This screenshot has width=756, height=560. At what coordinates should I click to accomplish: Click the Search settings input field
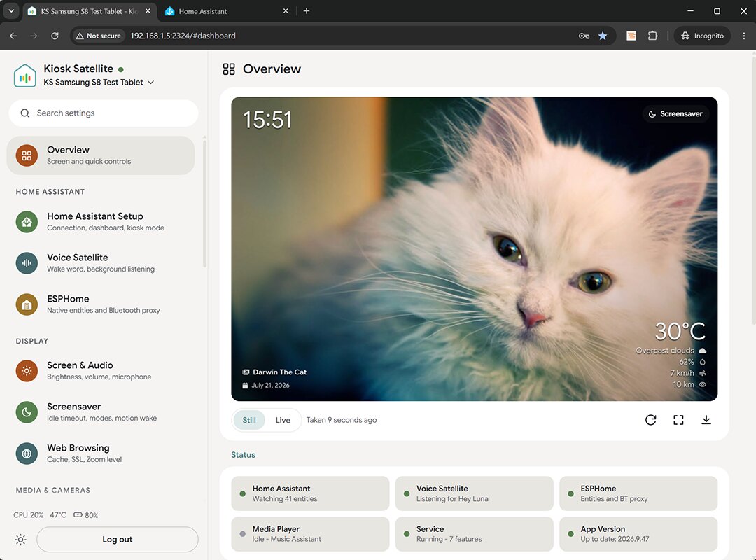[x=103, y=113]
